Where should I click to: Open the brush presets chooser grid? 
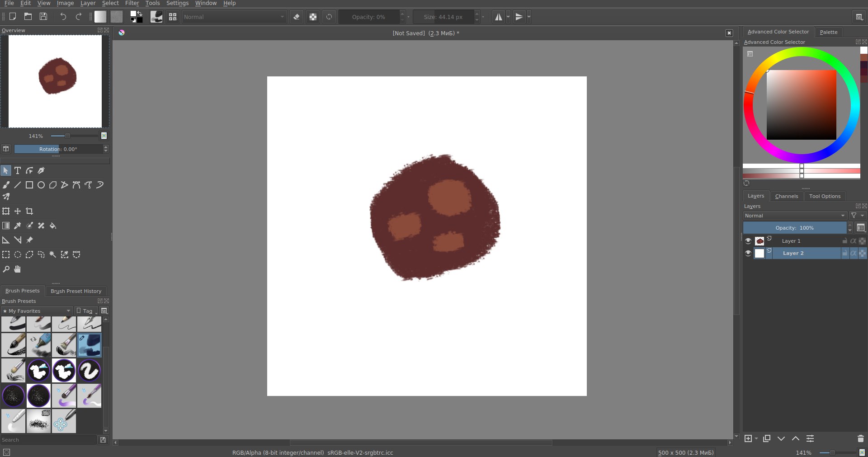[x=173, y=17]
